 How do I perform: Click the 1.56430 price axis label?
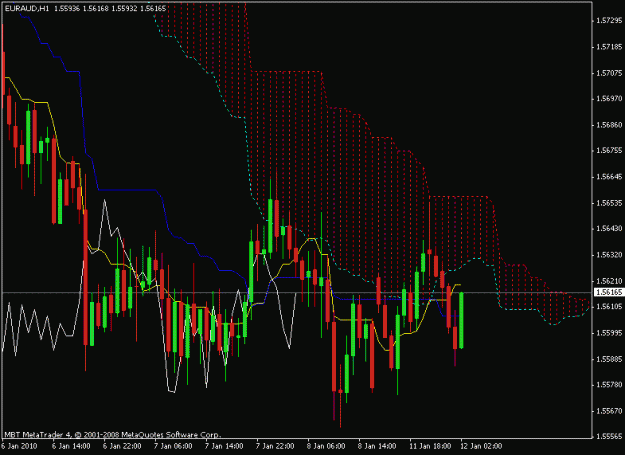point(609,229)
